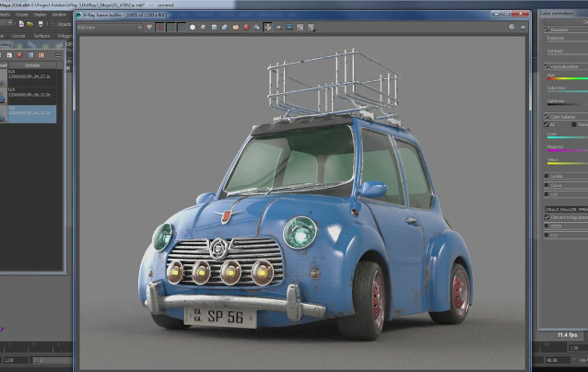This screenshot has width=588, height=372.
Task: Switch to the Polygons shelf tab
Action: pos(65,36)
